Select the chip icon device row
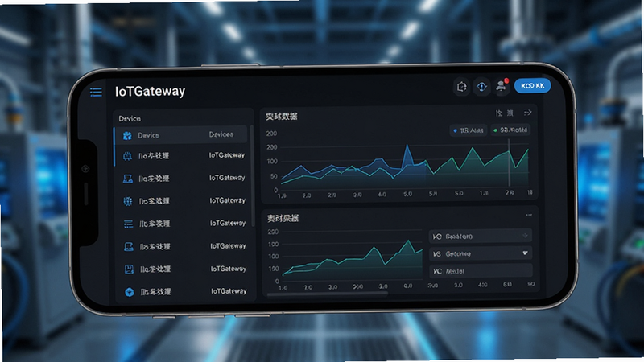644x362 pixels. point(180,155)
